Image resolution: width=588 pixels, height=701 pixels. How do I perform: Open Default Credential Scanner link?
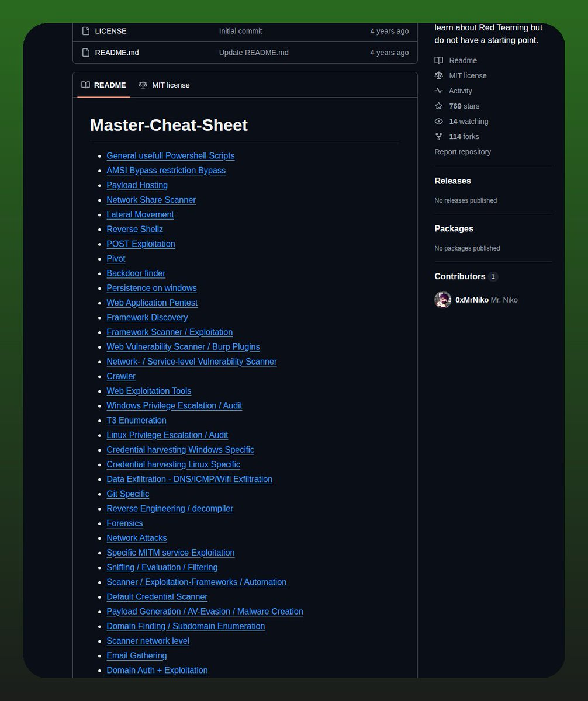pyautogui.click(x=157, y=596)
